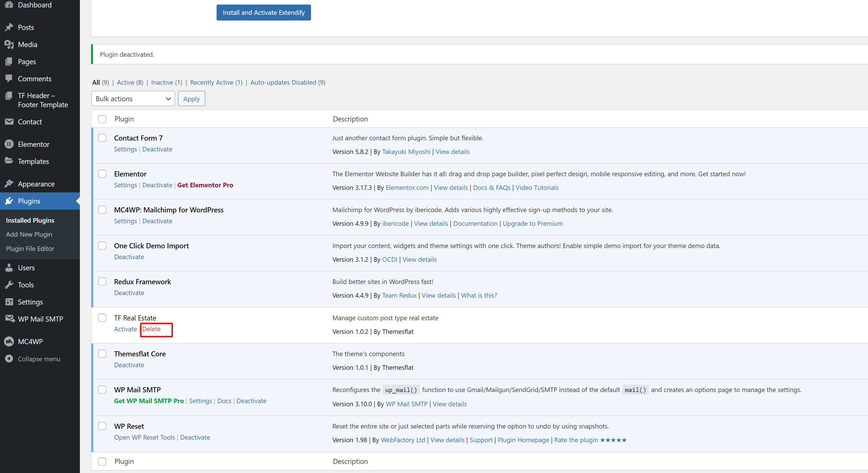868x473 pixels.
Task: Click the Templates folder icon
Action: (x=9, y=161)
